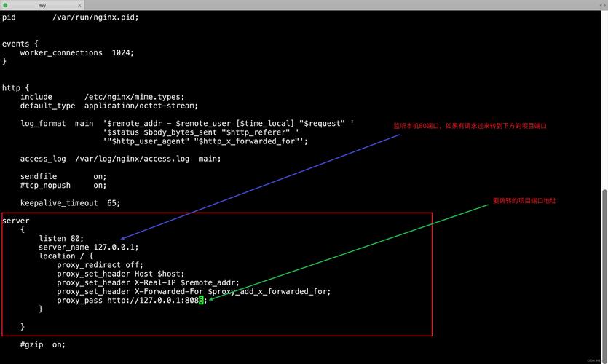The width and height of the screenshot is (608, 364).
Task: Click the "sendfile on;" line
Action: pos(63,177)
